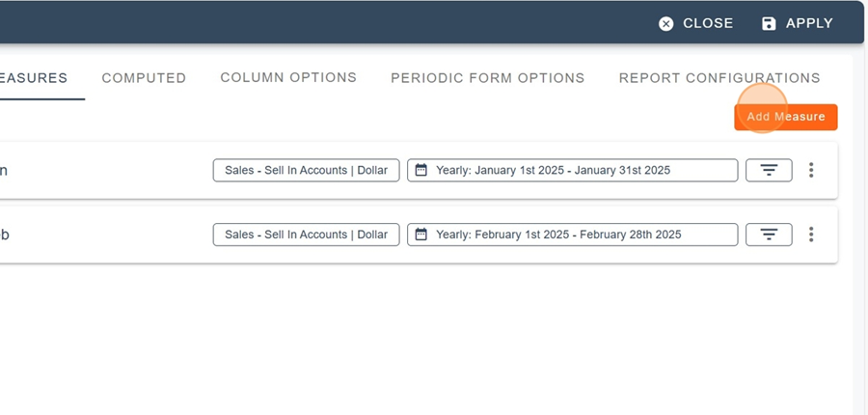868x415 pixels.
Task: Open the February 1st–28th 2025 date picker
Action: (x=572, y=235)
